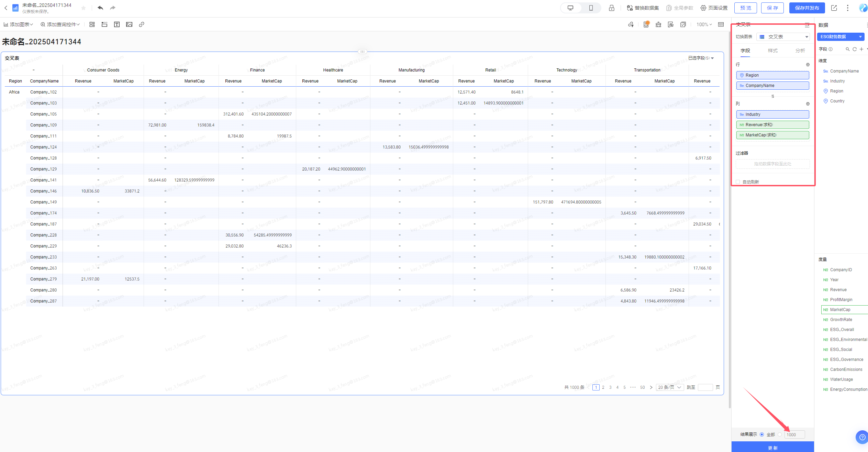Insert a text box from the toolbar
This screenshot has width=868, height=452.
(117, 24)
